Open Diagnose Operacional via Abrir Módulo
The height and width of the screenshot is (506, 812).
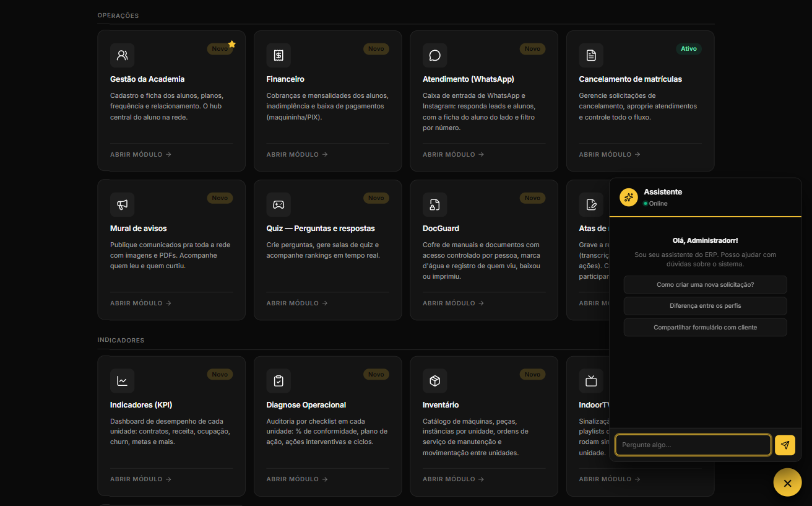point(297,479)
